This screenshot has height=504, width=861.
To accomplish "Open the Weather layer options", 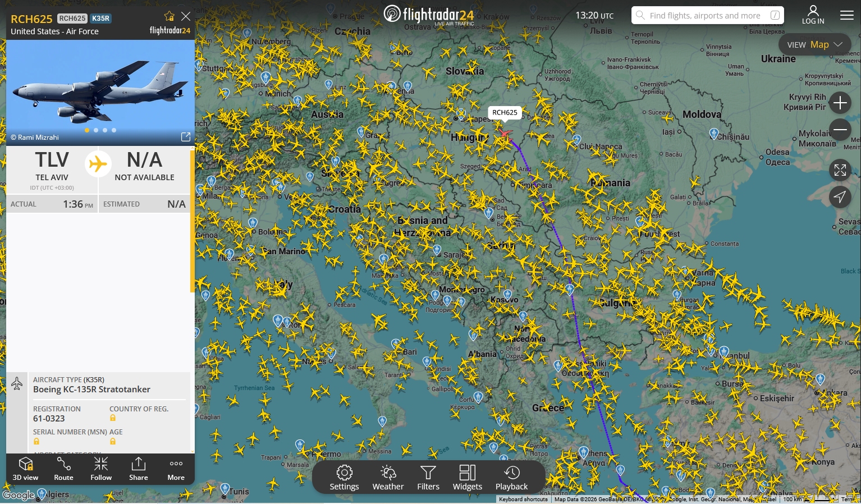I will click(388, 478).
